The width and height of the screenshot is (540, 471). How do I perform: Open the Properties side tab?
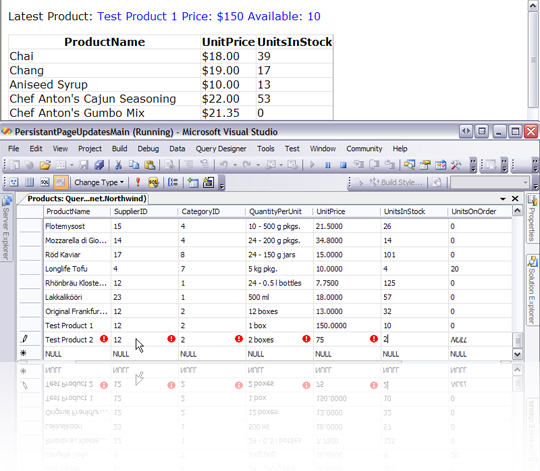tap(532, 219)
